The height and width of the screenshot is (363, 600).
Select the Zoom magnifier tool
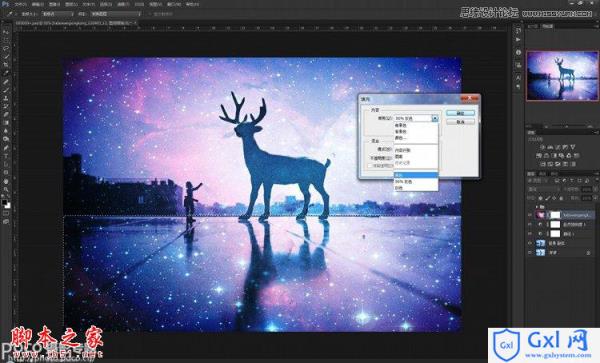coord(6,190)
